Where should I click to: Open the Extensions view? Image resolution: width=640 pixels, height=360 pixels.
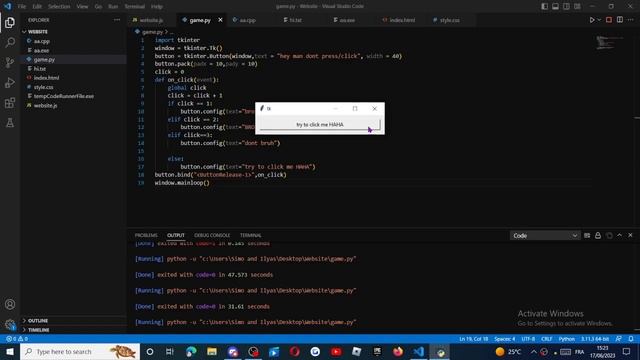pos(10,102)
